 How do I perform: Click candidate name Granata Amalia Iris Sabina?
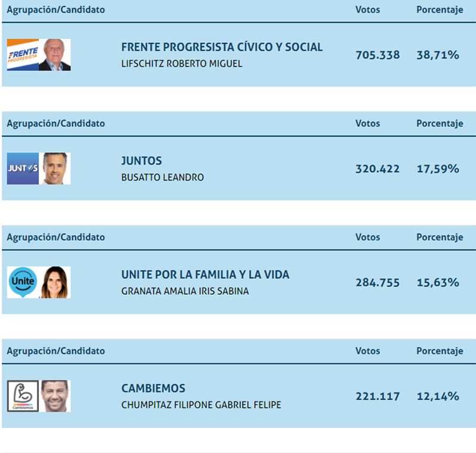185,291
